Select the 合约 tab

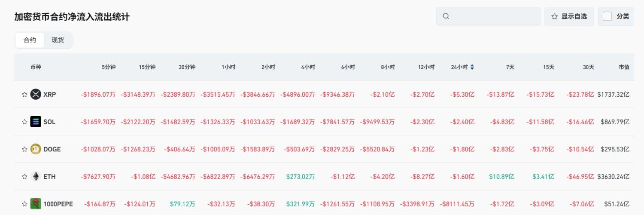(x=30, y=40)
